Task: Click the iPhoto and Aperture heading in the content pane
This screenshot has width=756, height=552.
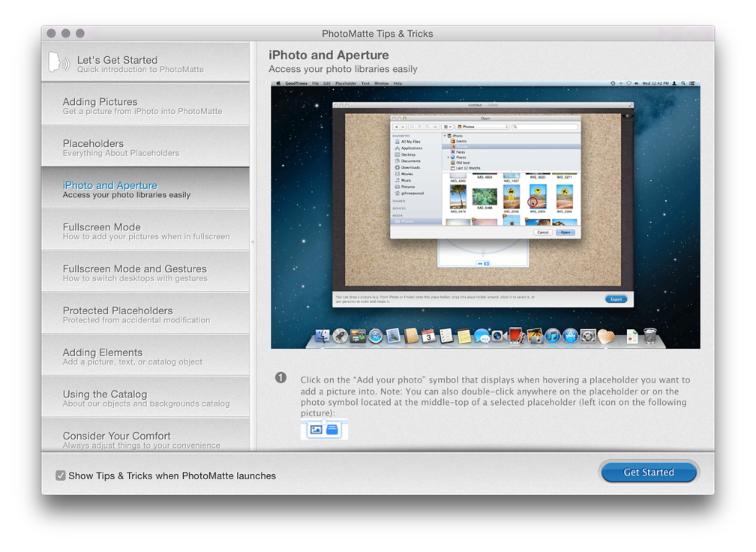Action: click(x=328, y=55)
